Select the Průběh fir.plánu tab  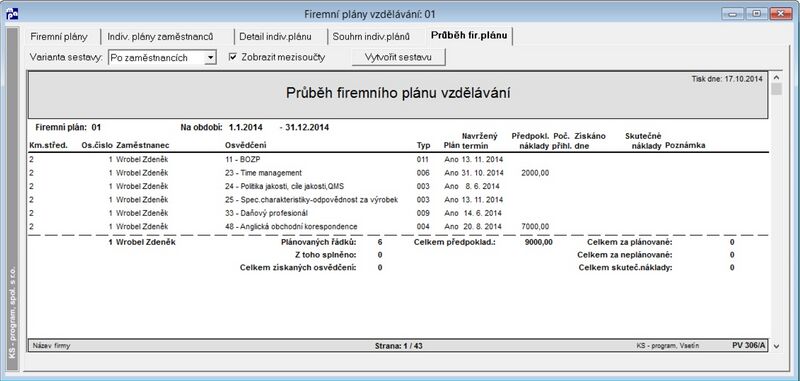click(469, 36)
